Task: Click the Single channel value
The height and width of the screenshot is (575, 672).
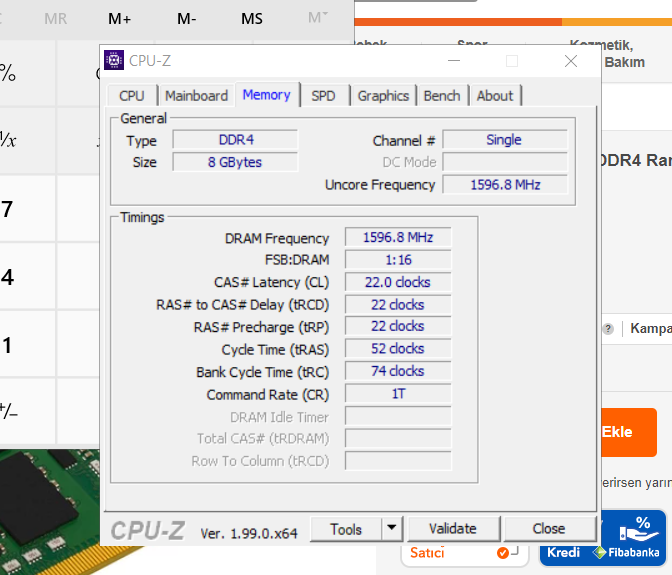Action: (505, 140)
